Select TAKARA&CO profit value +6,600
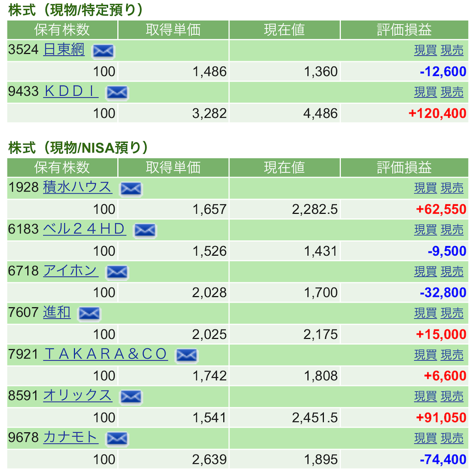 pos(445,376)
